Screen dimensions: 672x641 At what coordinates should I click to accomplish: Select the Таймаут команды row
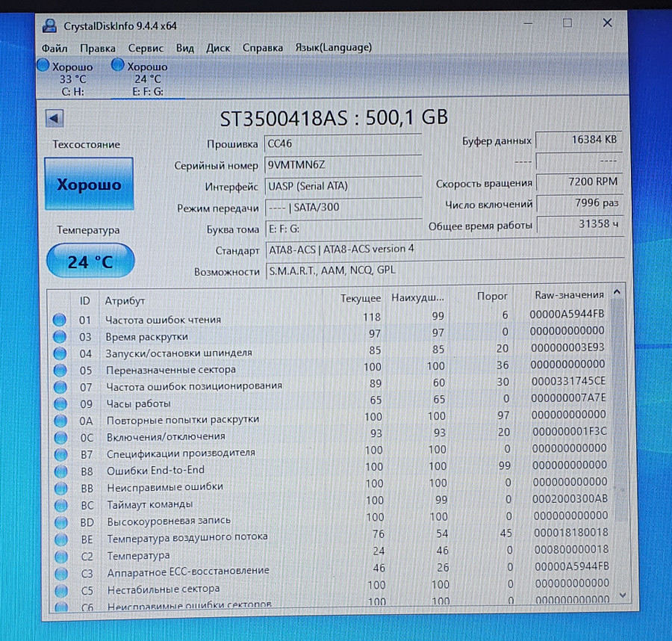pyautogui.click(x=332, y=501)
